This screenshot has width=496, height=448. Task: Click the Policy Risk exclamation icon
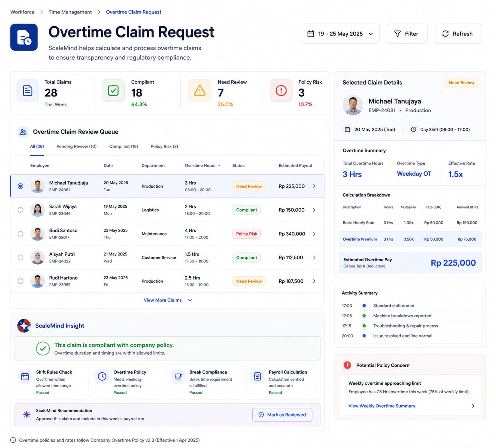click(281, 90)
